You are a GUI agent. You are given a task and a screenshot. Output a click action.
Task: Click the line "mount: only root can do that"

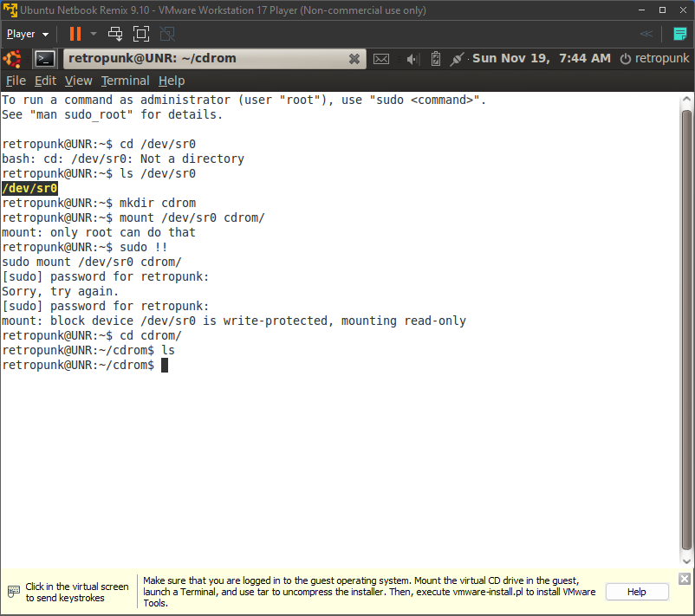click(x=99, y=232)
